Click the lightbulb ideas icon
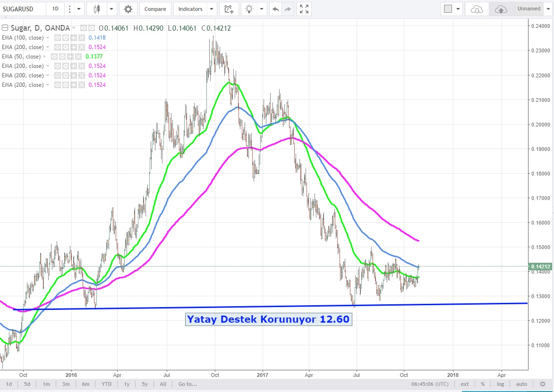Viewport: 554px width, 392px height. pyautogui.click(x=249, y=9)
